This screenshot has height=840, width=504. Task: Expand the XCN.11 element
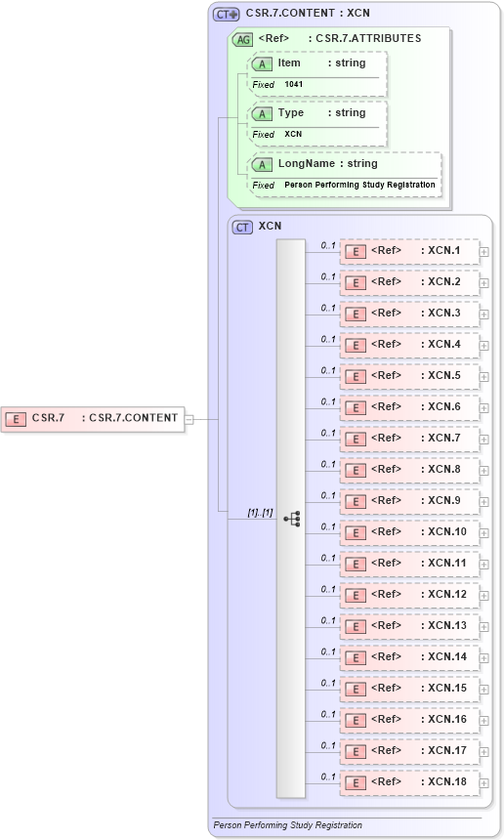click(483, 565)
